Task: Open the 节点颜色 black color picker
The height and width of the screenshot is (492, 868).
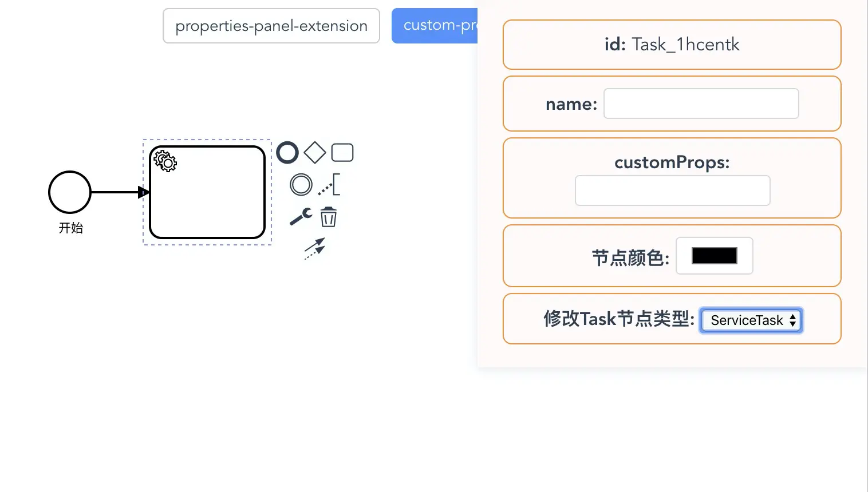Action: (714, 256)
